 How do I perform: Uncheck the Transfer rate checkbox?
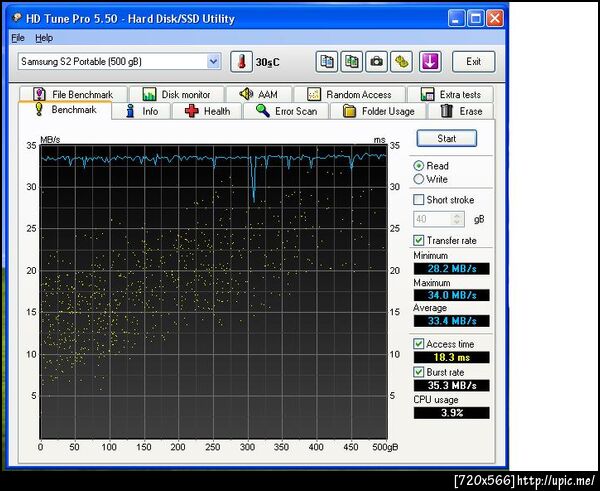419,240
